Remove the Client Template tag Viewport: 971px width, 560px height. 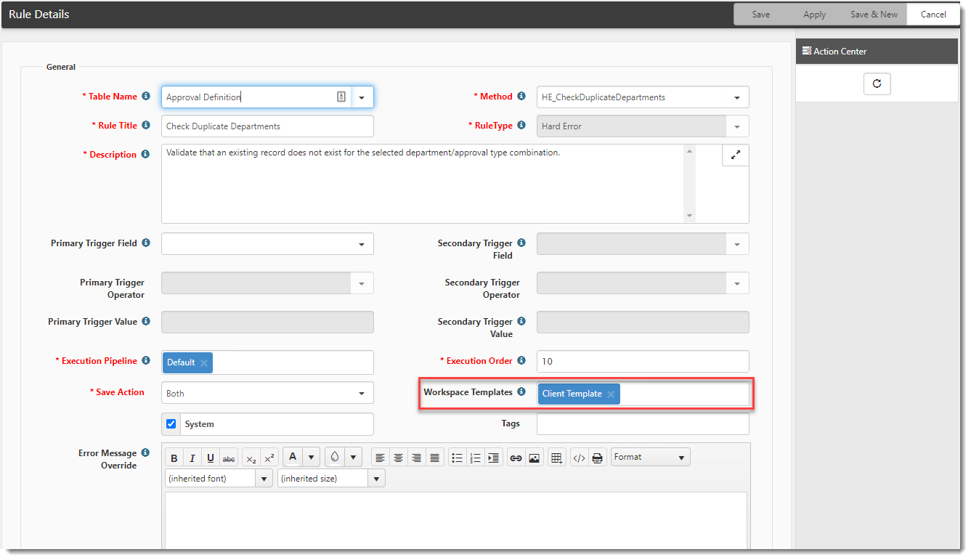click(x=611, y=394)
